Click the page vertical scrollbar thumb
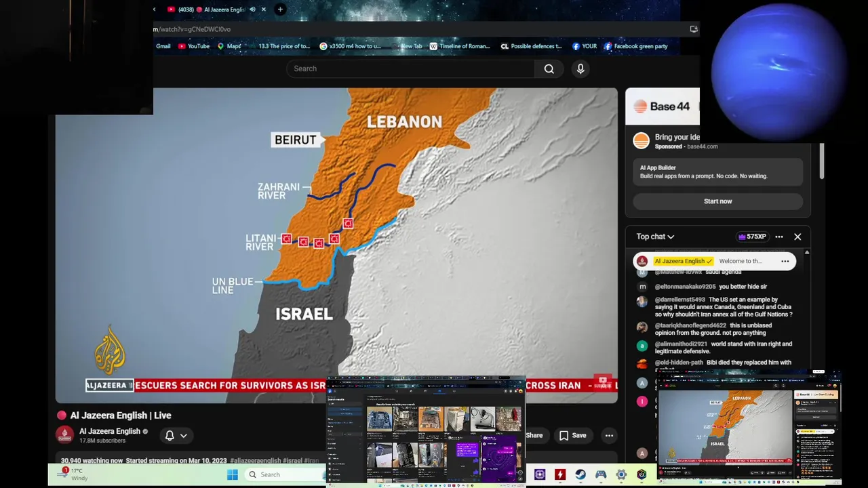The height and width of the screenshot is (488, 868). 822,161
